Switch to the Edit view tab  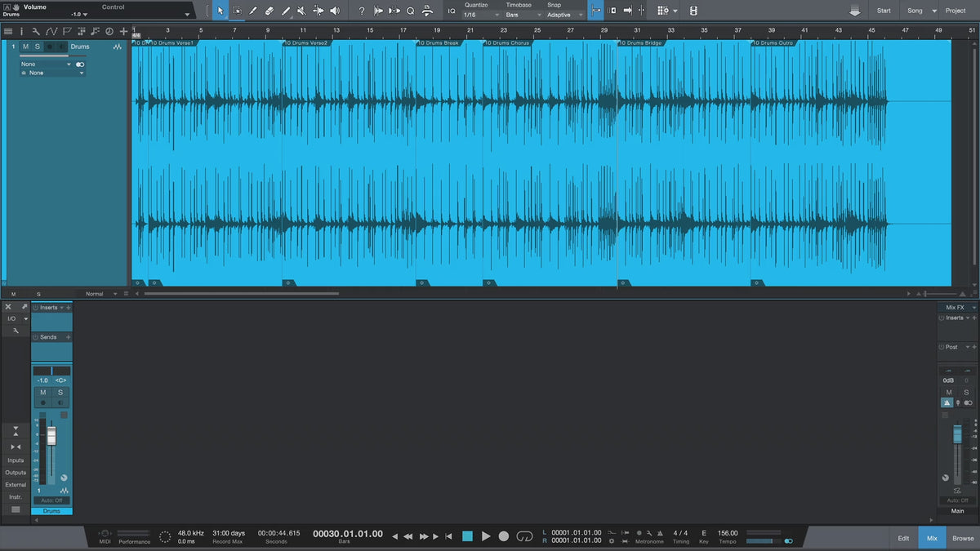(x=903, y=538)
